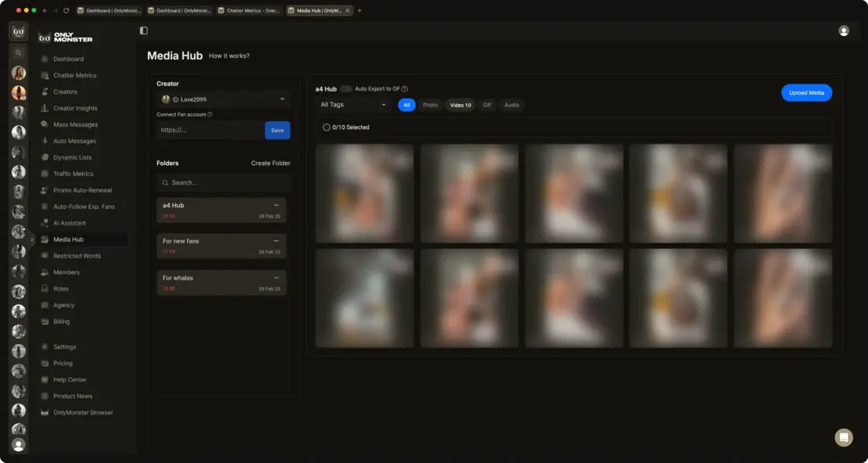Click Create Folder

[x=271, y=163]
